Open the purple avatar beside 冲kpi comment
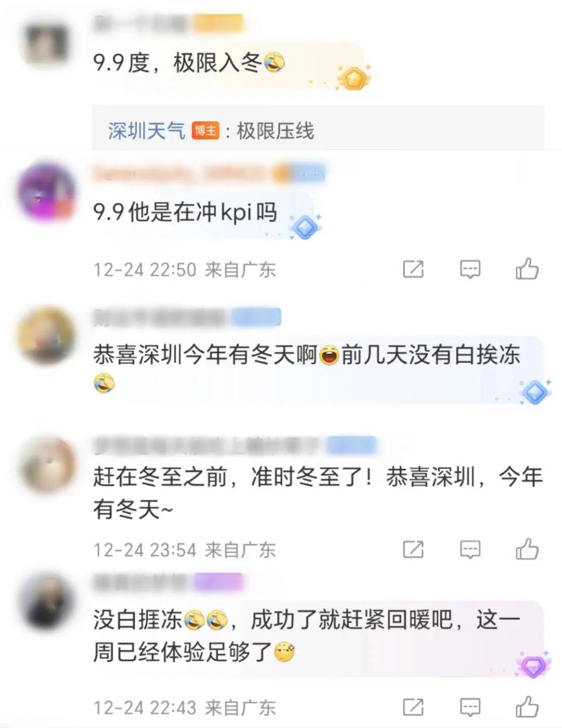Viewport: 562px width, 728px height. 46,191
